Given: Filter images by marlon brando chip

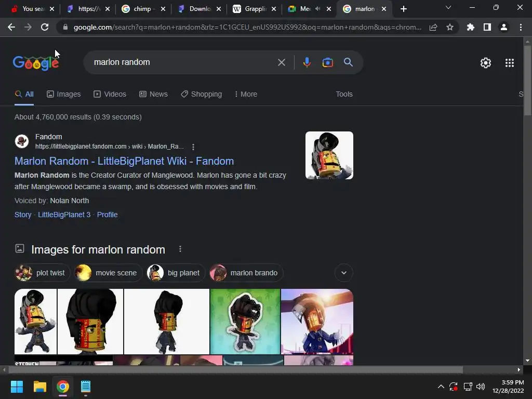Looking at the screenshot, I should [246, 273].
